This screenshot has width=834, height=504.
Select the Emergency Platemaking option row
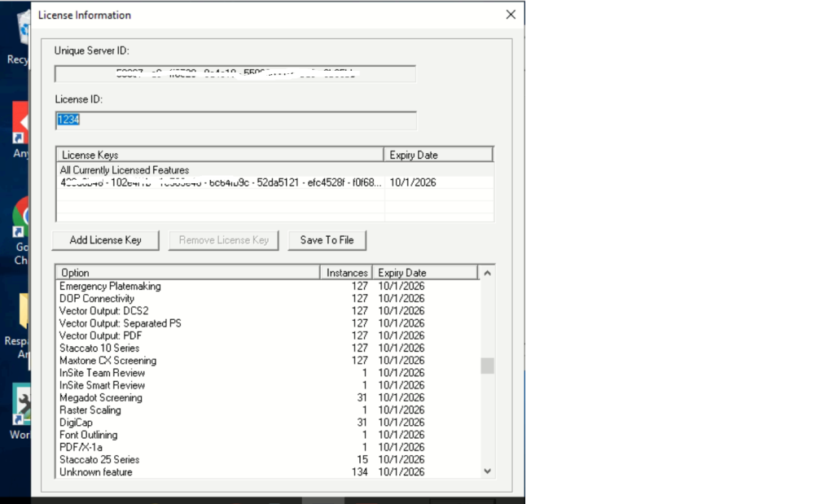[110, 287]
